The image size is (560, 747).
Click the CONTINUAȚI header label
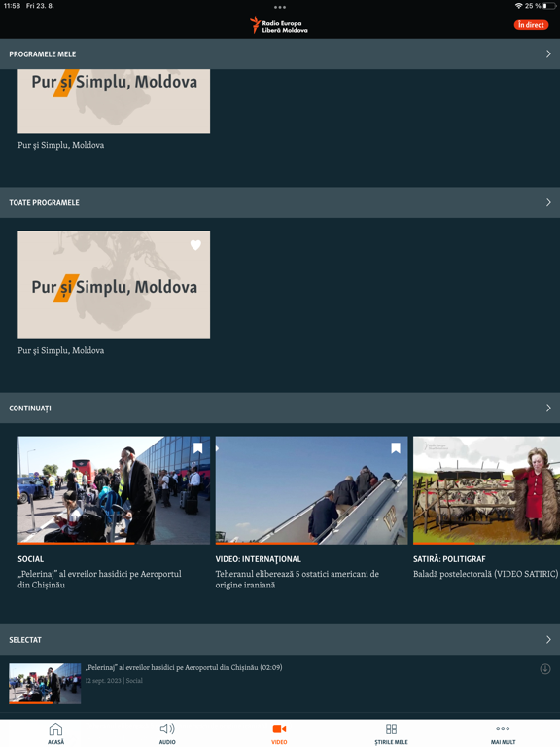pos(30,409)
